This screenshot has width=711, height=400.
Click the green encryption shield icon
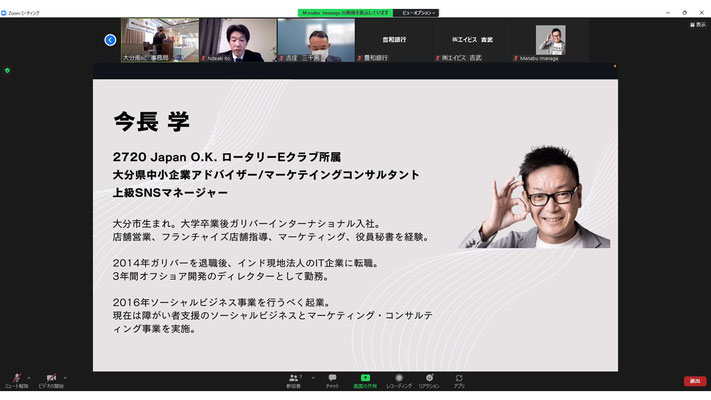click(7, 70)
